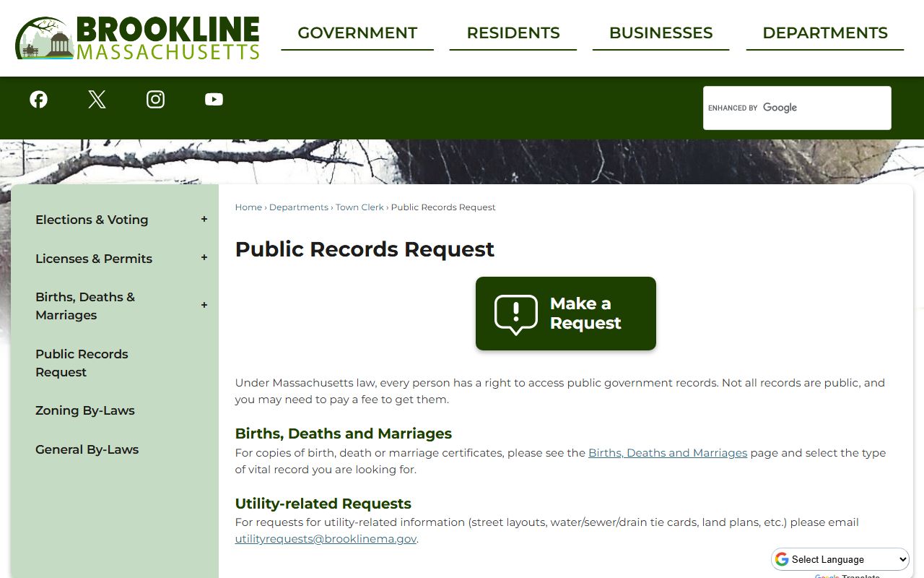The image size is (924, 578).
Task: Open the DEPARTMENTS menu
Action: [x=825, y=33]
